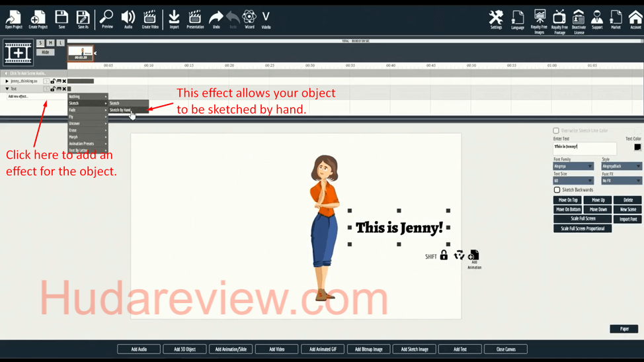Click the Enter Text field
Screen dimensions: 644x362
[x=584, y=148]
